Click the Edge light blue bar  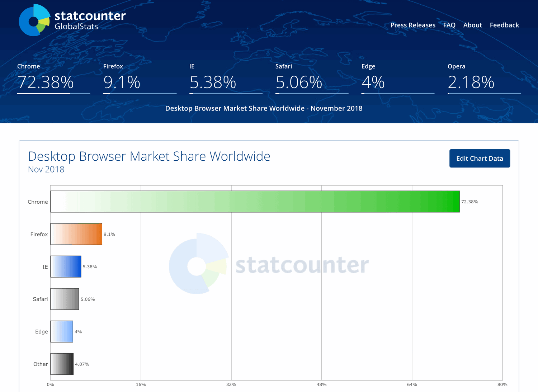click(61, 331)
